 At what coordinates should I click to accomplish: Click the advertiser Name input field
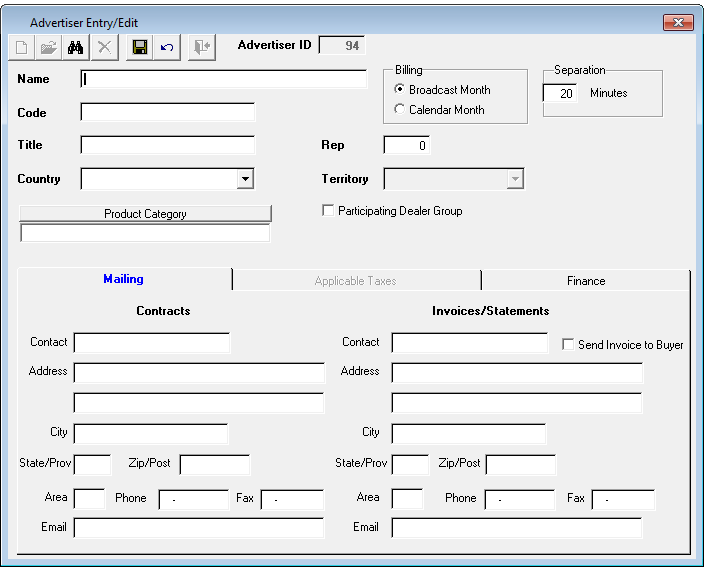224,79
